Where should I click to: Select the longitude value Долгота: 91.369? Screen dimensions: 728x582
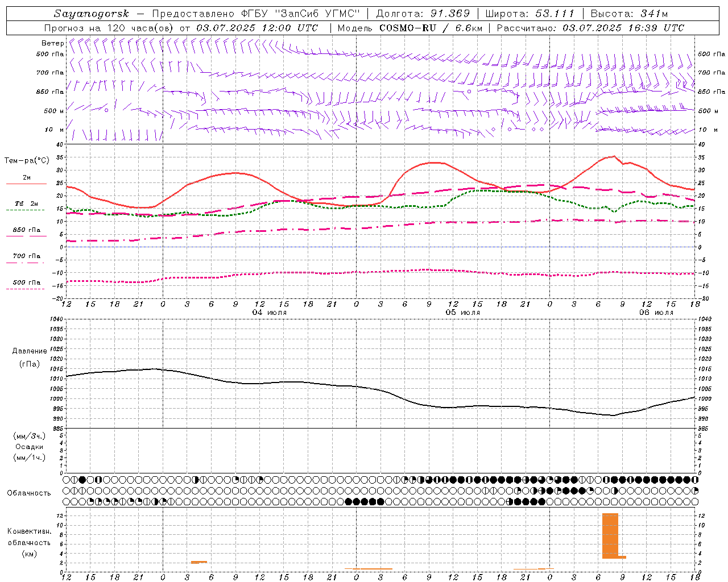pyautogui.click(x=423, y=14)
